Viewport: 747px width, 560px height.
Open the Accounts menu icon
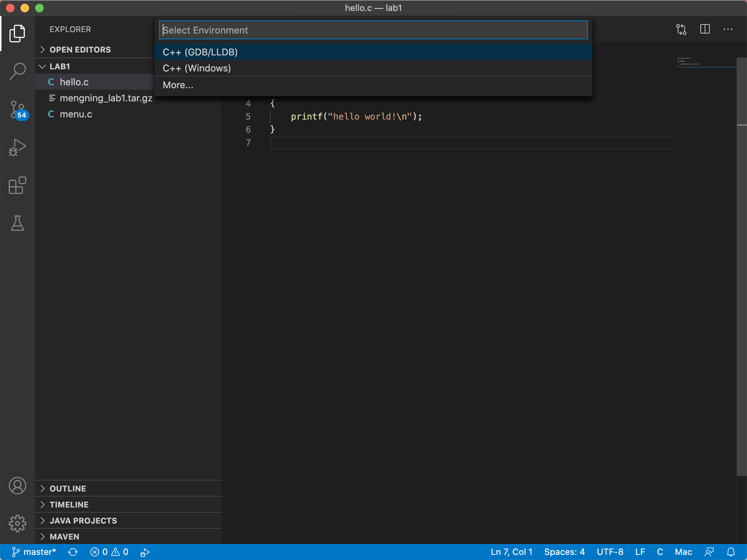click(x=18, y=486)
